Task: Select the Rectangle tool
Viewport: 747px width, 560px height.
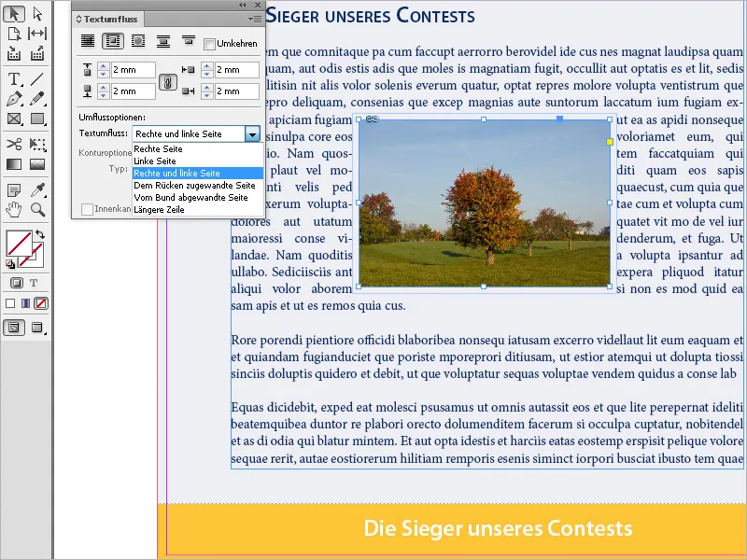Action: point(37,119)
